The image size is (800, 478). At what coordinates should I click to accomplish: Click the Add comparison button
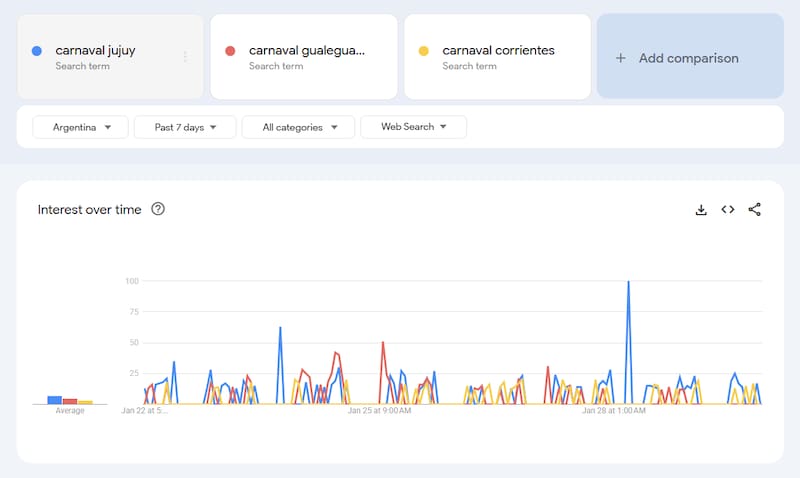(x=689, y=57)
